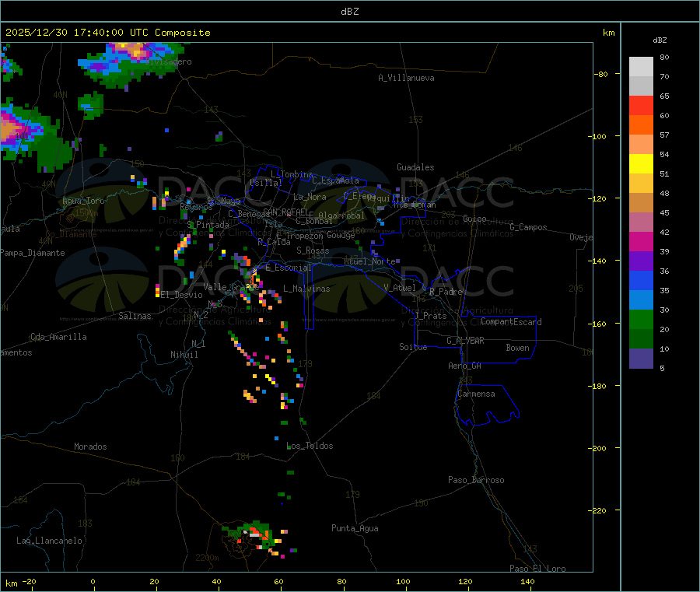The image size is (700, 592).
Task: Click the Aero_GA map label
Action: pos(465,366)
